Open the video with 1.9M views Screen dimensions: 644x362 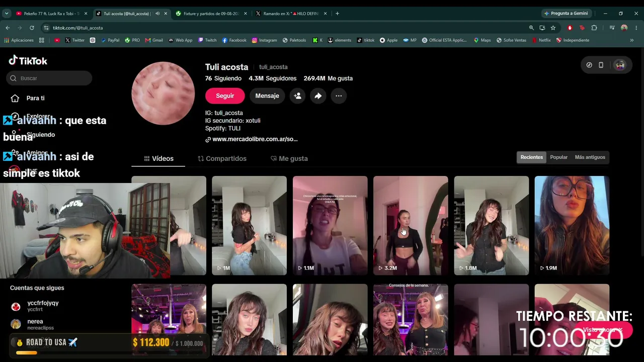572,226
